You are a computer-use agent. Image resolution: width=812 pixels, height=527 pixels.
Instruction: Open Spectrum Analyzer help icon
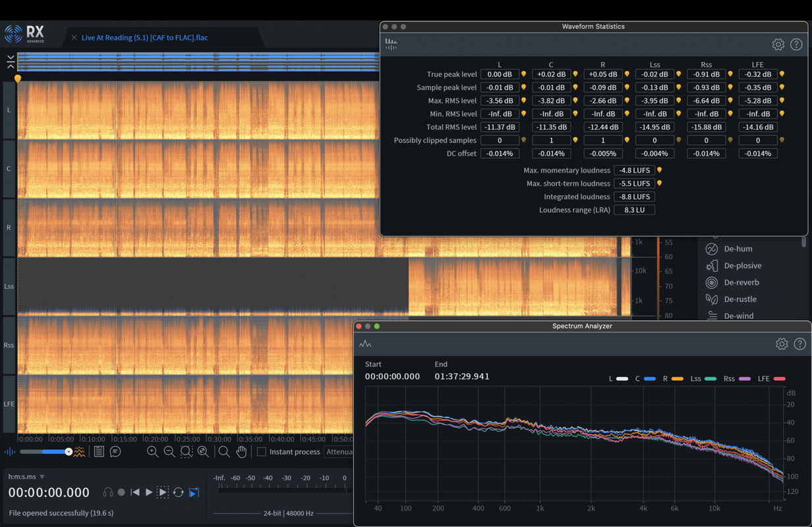pos(799,344)
